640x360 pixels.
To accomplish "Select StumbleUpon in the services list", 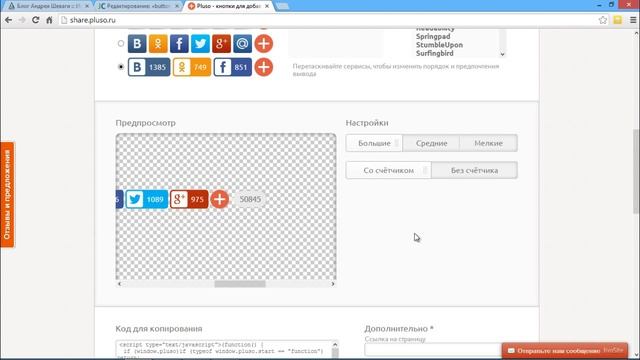I will (439, 45).
